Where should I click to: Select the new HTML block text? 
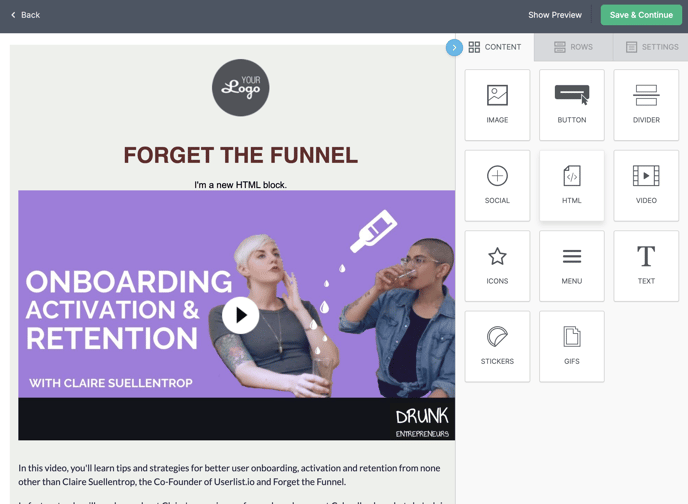tap(240, 185)
